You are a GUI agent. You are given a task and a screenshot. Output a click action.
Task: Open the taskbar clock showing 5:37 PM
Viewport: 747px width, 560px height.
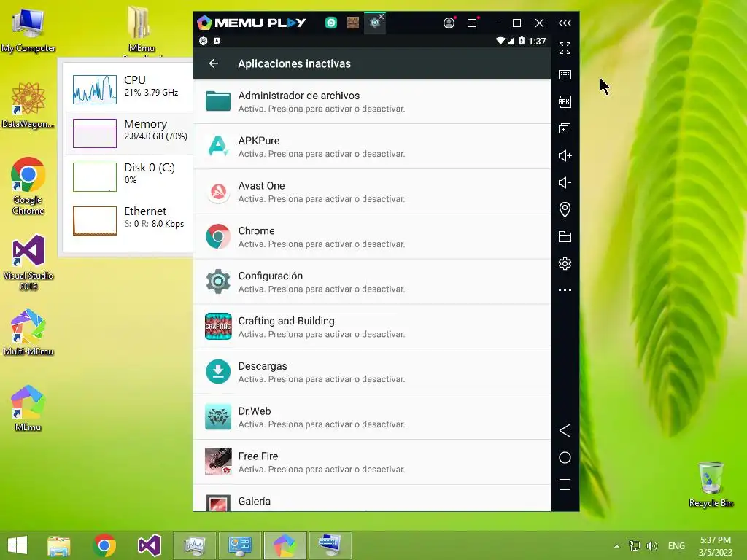click(715, 545)
